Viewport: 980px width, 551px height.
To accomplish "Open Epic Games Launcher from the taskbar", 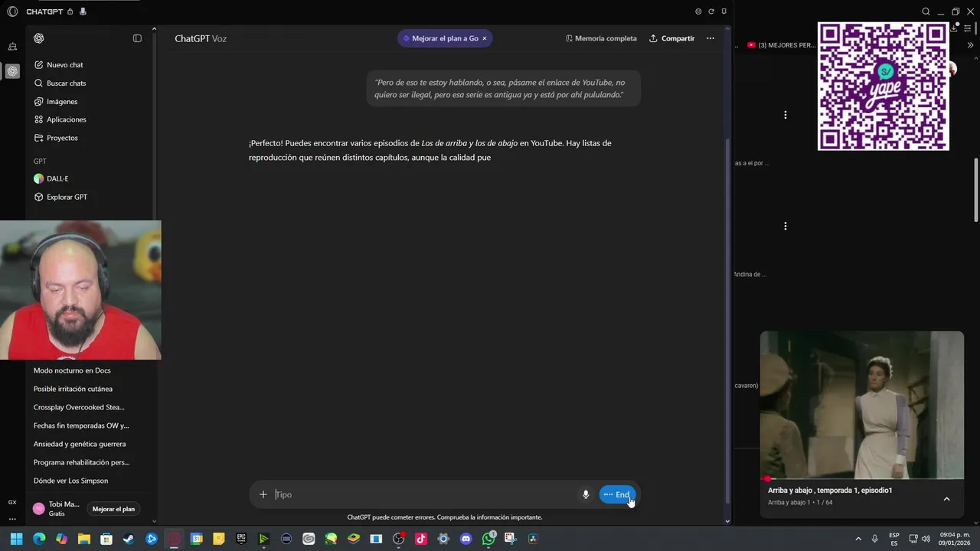I will (x=241, y=539).
